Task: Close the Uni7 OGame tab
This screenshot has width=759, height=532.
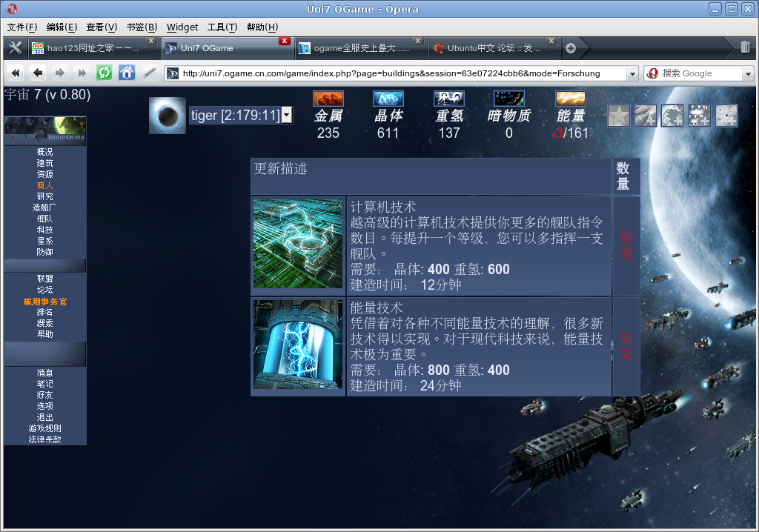Action: tap(285, 41)
